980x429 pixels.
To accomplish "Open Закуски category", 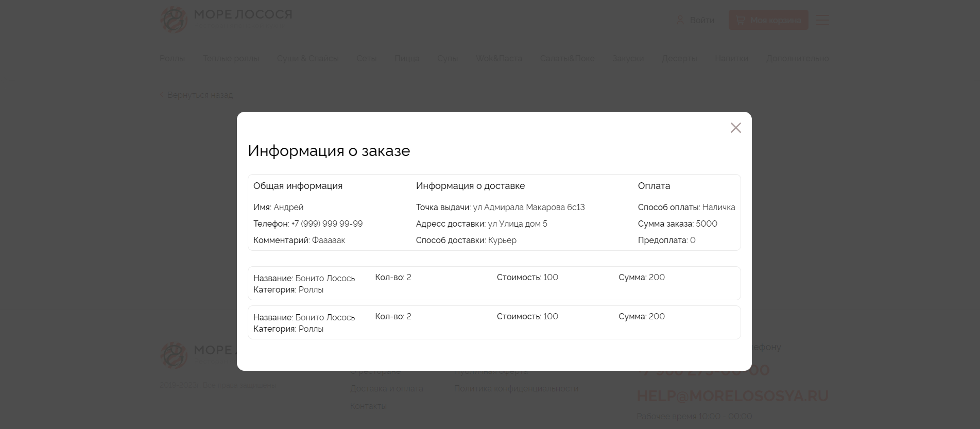I will pos(628,58).
